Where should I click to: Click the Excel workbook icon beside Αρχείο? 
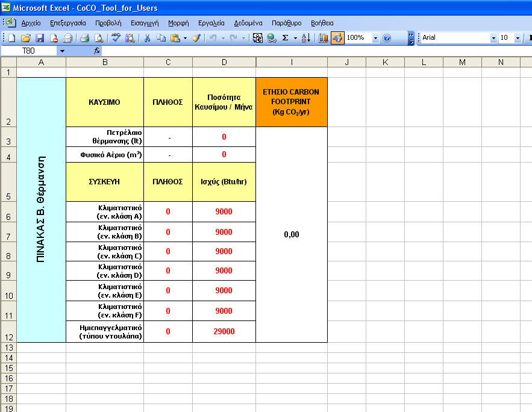click(x=11, y=23)
